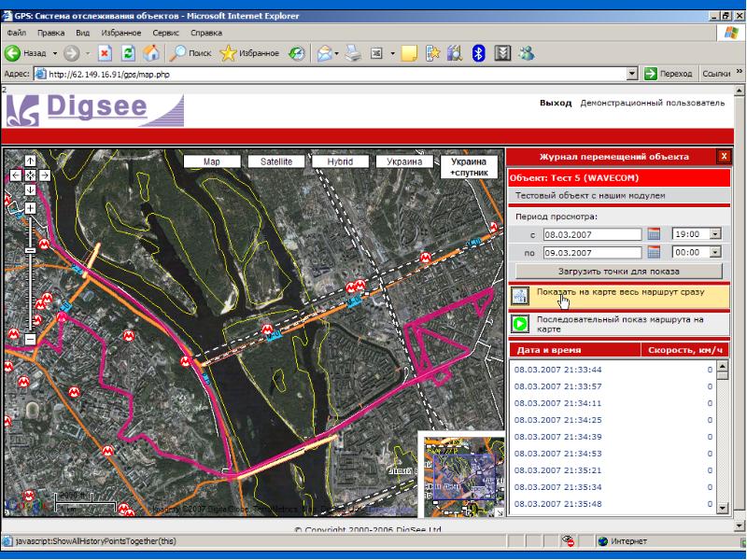Open the calendar picker for the end date
Viewport: 747px width, 560px height.
pyautogui.click(x=654, y=252)
